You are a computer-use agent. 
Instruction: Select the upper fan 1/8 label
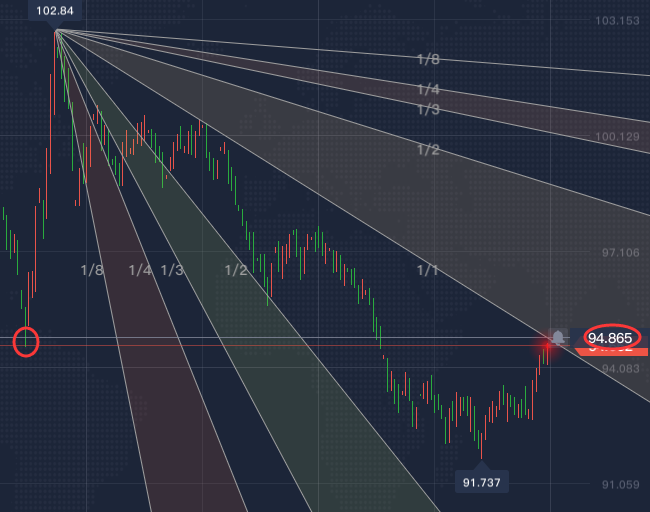(x=428, y=60)
